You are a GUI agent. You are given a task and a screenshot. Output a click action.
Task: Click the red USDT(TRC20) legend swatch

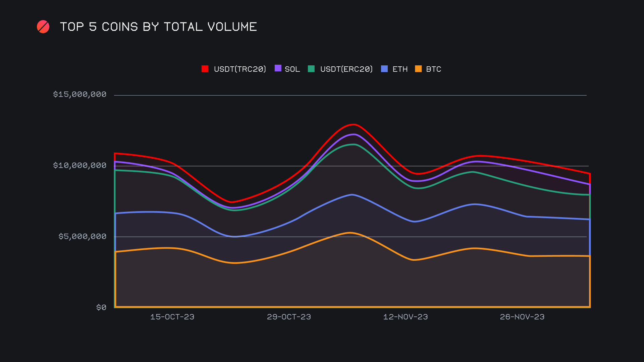pyautogui.click(x=205, y=69)
